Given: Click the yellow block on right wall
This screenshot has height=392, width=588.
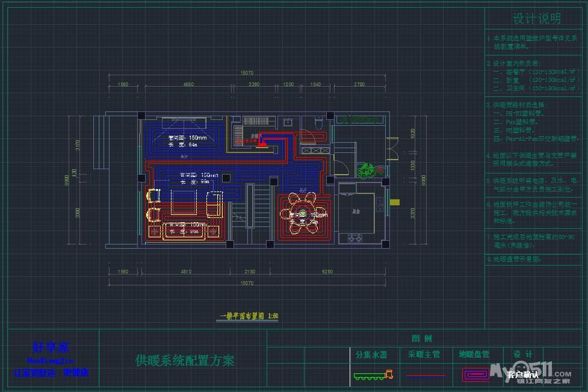Looking at the screenshot, I should coord(395,203).
